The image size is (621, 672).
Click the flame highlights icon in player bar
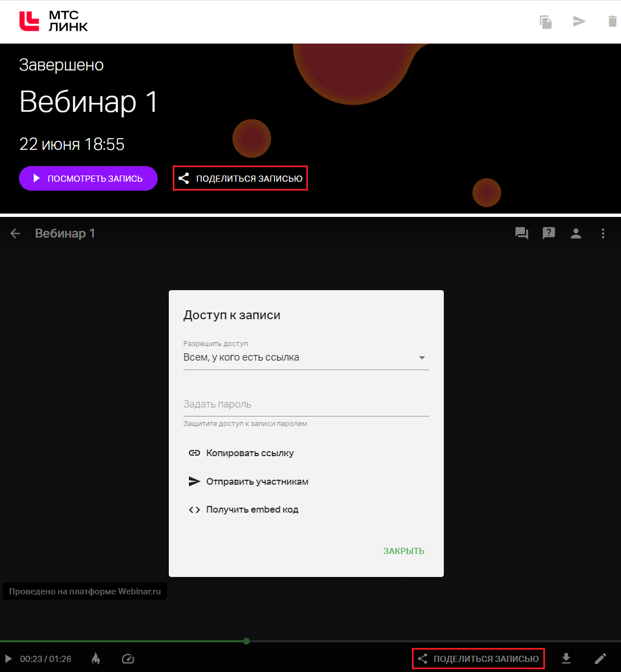(96, 659)
